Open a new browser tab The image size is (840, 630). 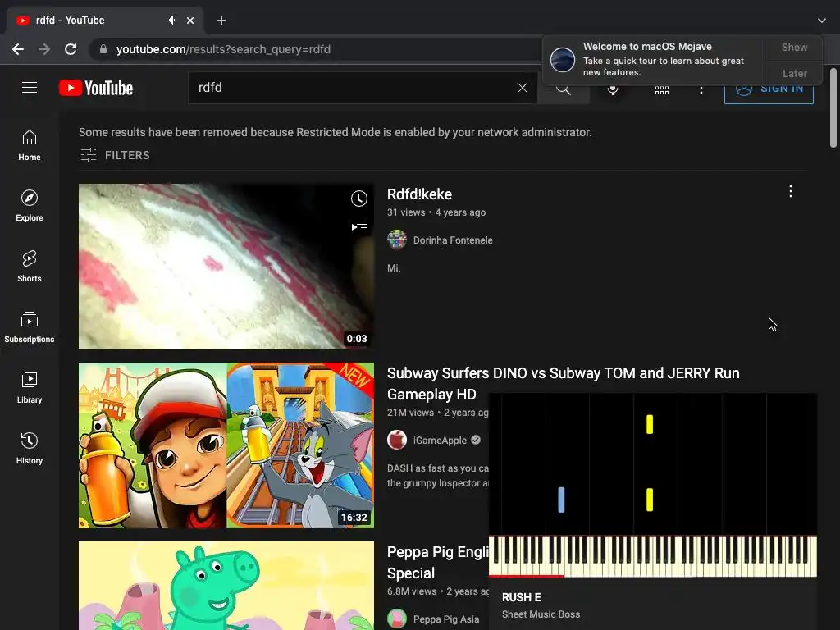[x=221, y=21]
